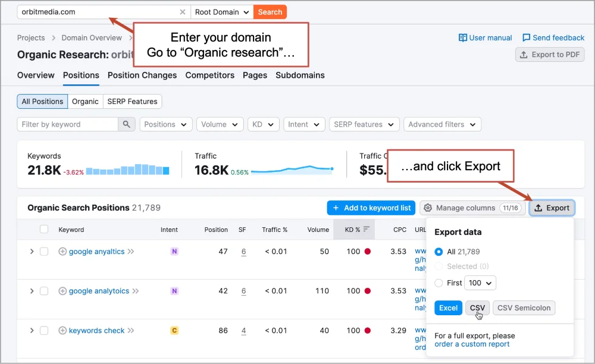Click the Volume column header
This screenshot has height=364, width=595.
(318, 230)
